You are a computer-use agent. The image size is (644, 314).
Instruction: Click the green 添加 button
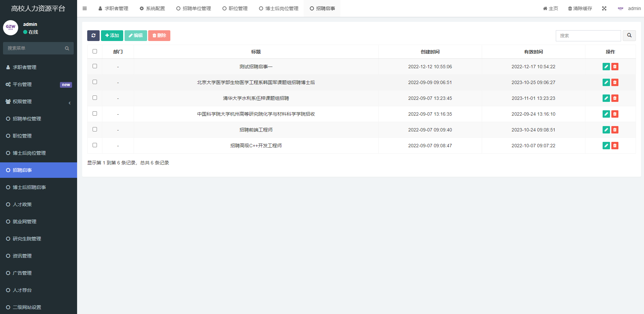click(x=112, y=36)
